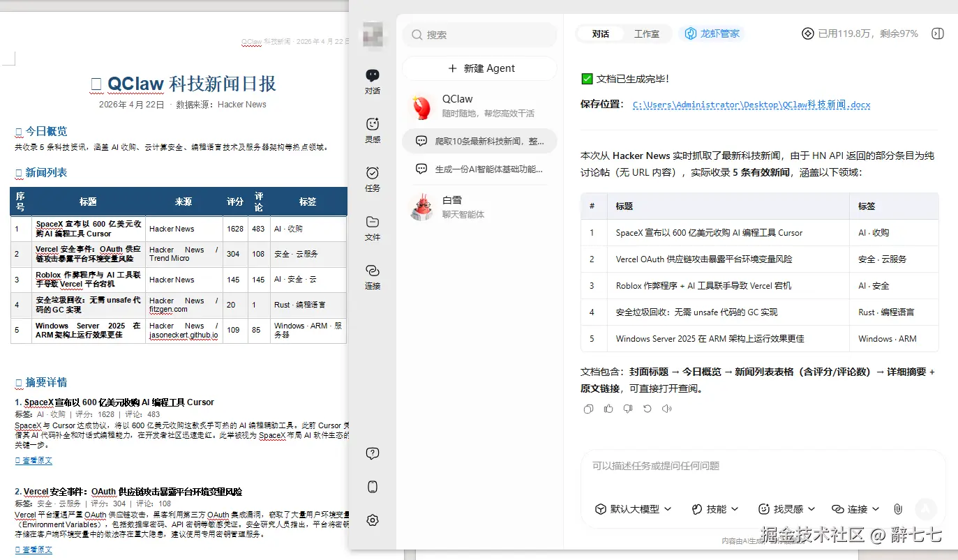Open the 灵感 inspiration section
Screen dimensions: 958x560
click(x=373, y=130)
